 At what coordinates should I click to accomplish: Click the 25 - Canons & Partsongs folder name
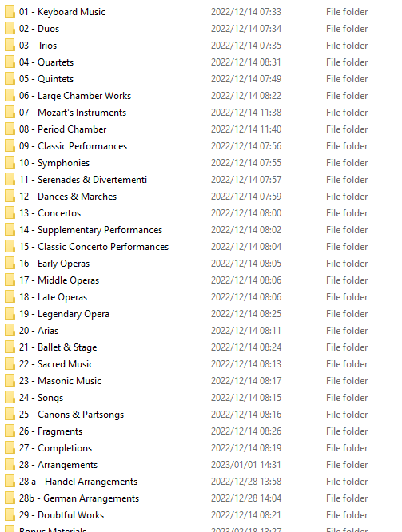coord(71,415)
